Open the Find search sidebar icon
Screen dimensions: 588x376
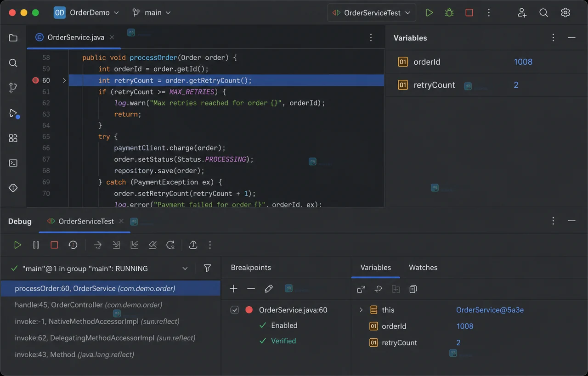pos(13,63)
